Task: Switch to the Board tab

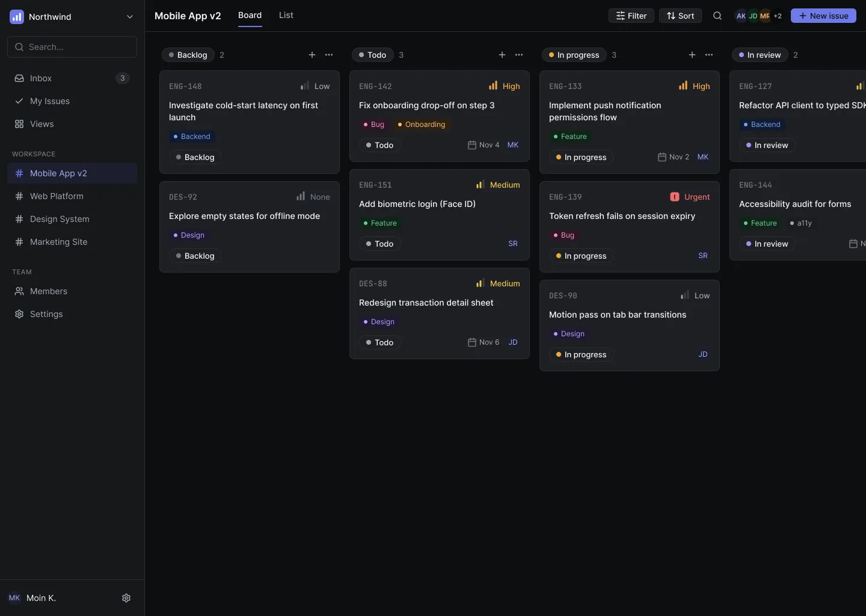Action: [x=250, y=15]
